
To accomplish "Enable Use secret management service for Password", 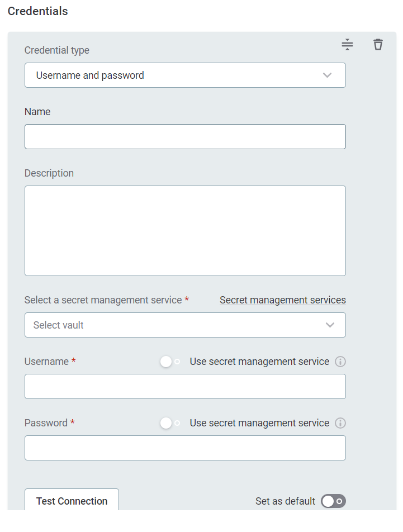I will tap(169, 423).
